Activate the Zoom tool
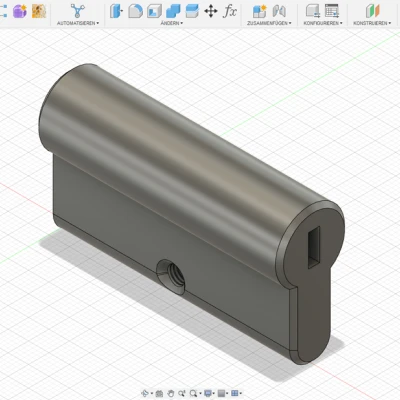 (x=182, y=393)
